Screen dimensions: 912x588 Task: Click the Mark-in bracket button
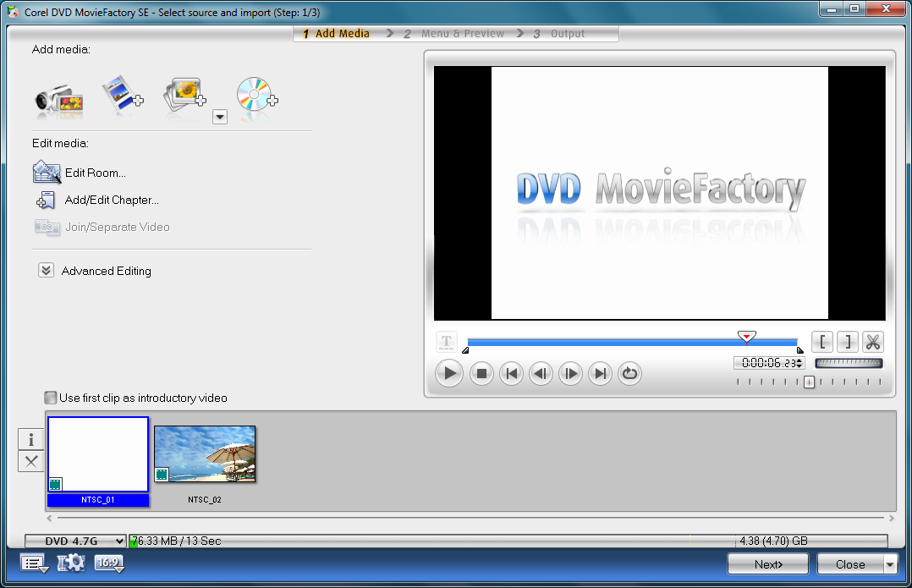point(822,342)
